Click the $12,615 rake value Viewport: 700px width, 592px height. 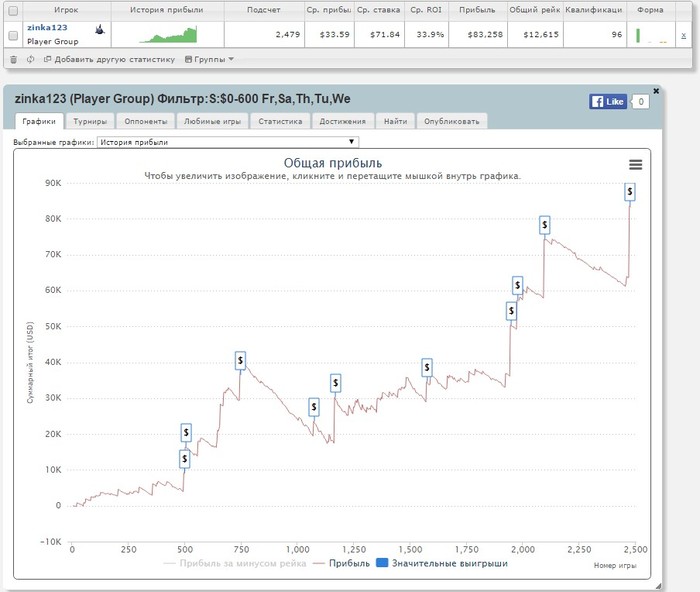click(x=541, y=34)
